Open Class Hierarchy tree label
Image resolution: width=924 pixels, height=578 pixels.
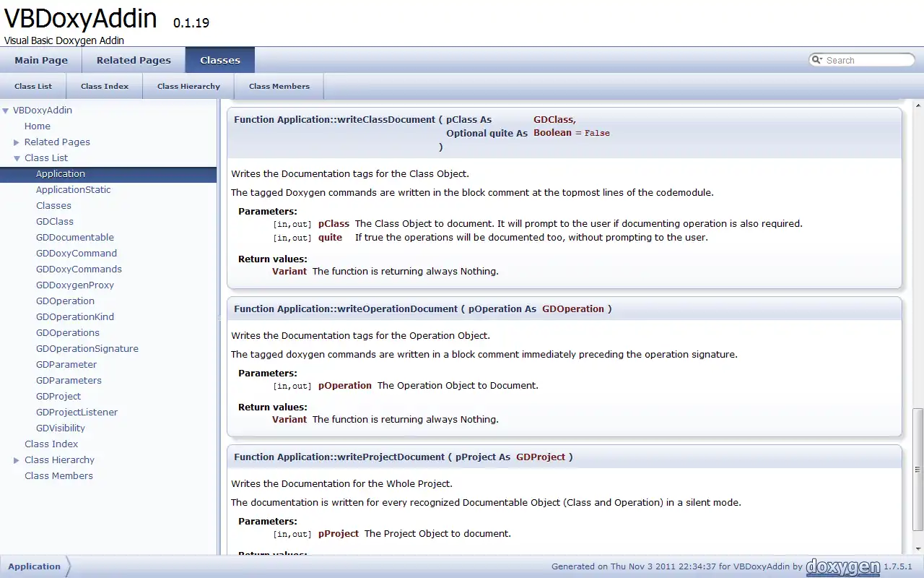pyautogui.click(x=59, y=460)
